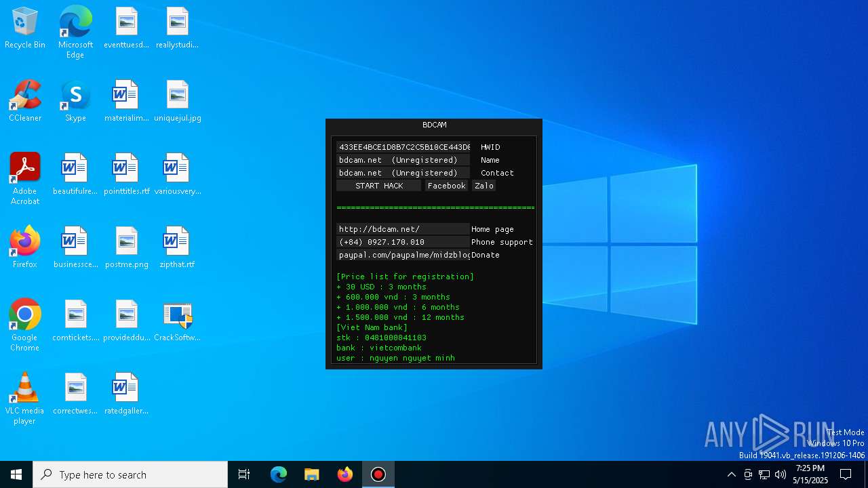Click the 'stk : 0481000841103' text
The image size is (868, 488).
coord(381,338)
